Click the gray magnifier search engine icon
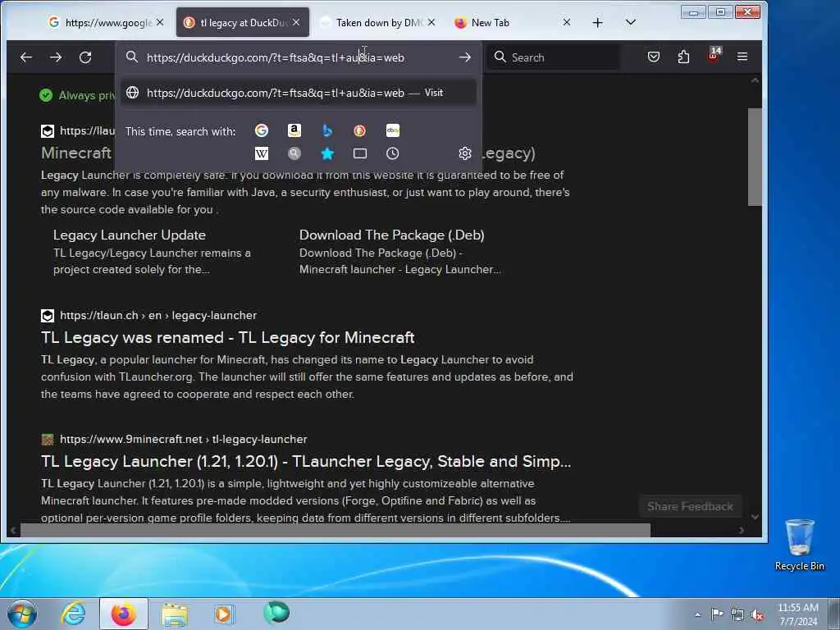840x630 pixels. click(x=294, y=153)
